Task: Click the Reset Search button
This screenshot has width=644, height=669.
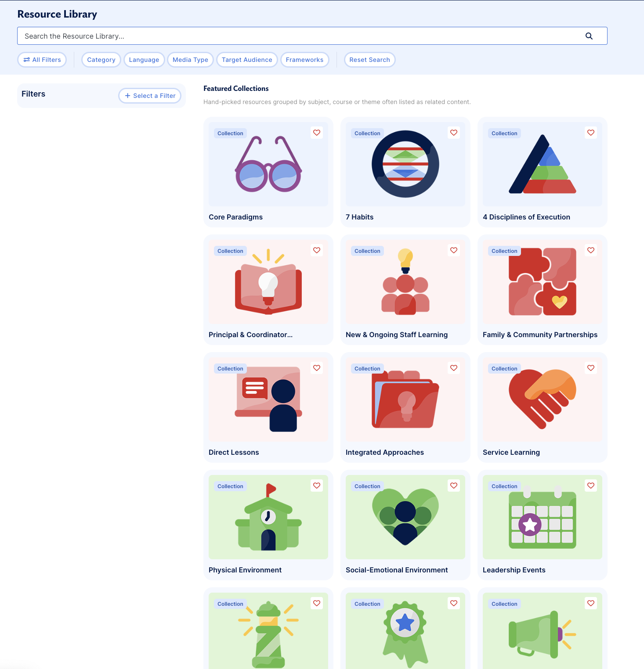Action: (x=369, y=60)
